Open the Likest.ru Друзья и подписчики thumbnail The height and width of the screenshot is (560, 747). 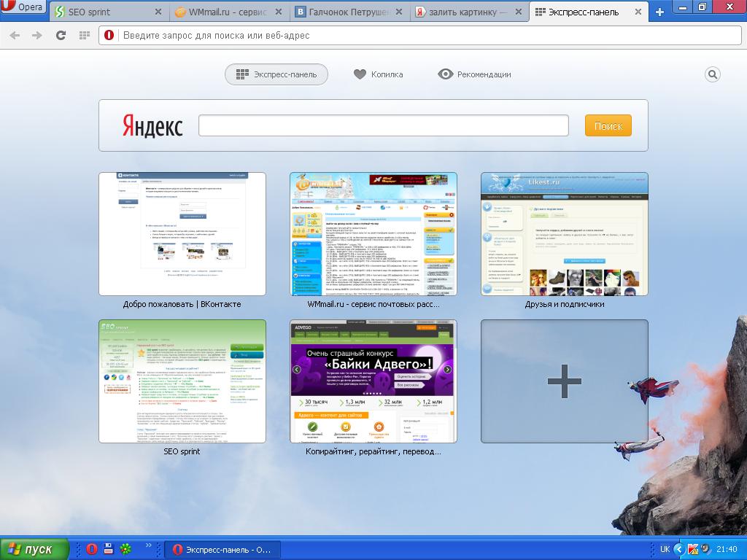point(564,234)
